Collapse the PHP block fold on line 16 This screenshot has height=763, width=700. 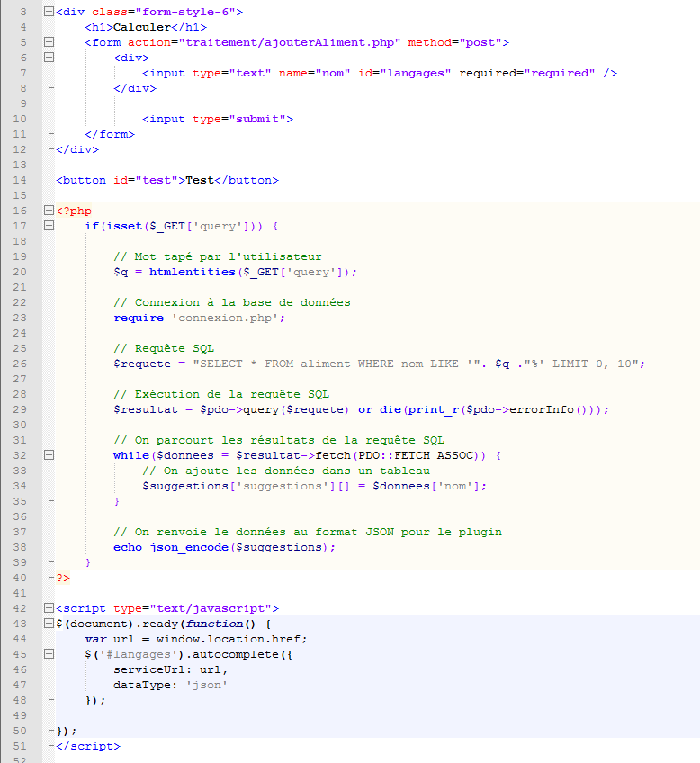[x=49, y=211]
